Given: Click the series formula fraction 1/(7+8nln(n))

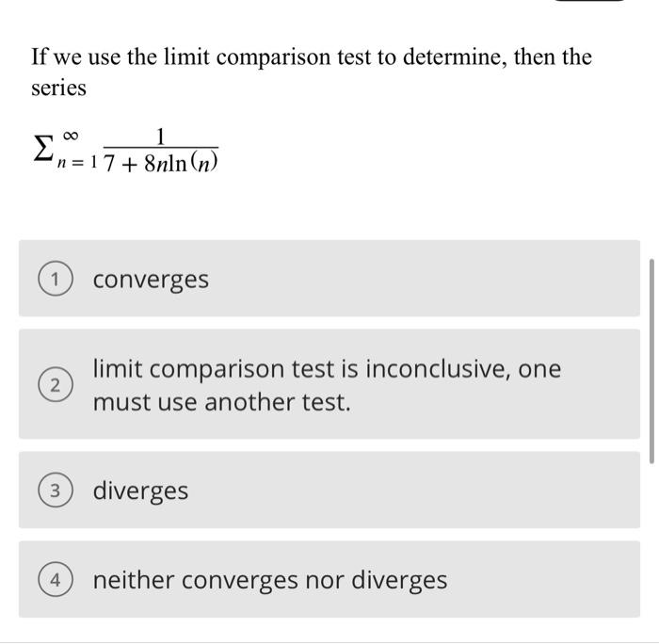Looking at the screenshot, I should [161, 151].
